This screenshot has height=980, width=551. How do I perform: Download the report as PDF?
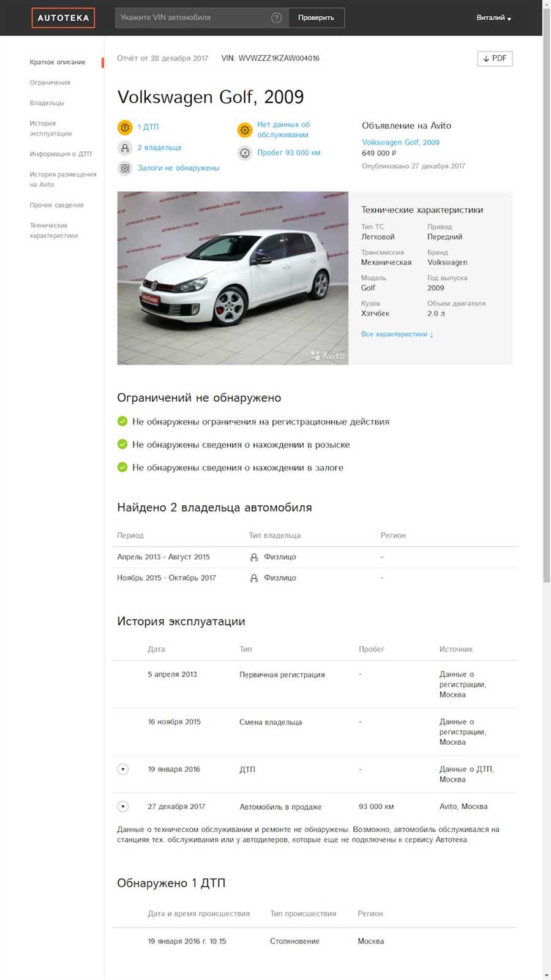tap(495, 58)
